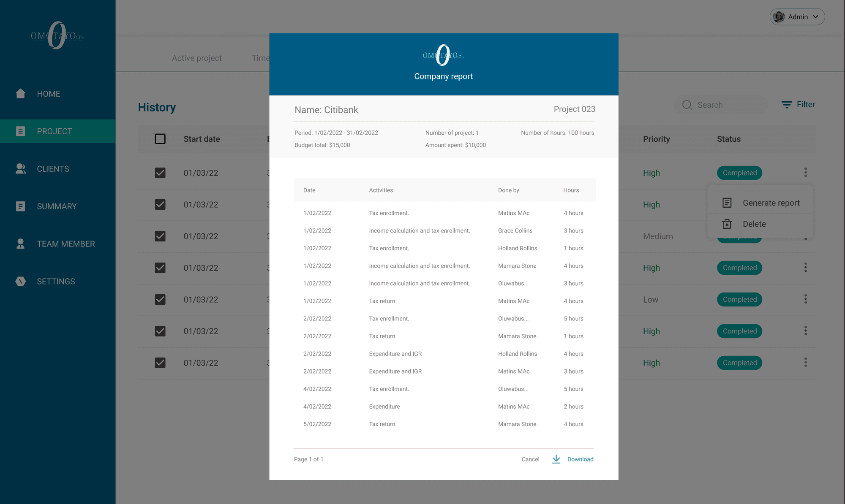Open three-dot menu on Low priority row
Viewport: 845px width, 504px height.
805,299
